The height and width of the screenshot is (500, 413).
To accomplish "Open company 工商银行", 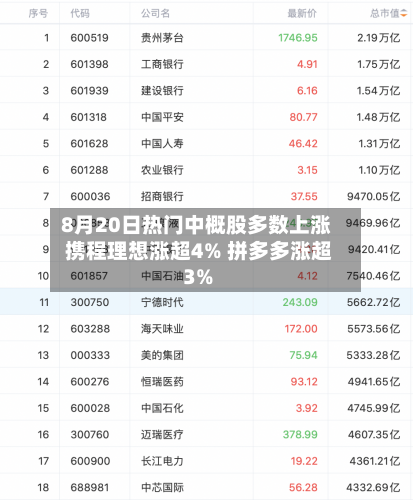I will point(162,64).
